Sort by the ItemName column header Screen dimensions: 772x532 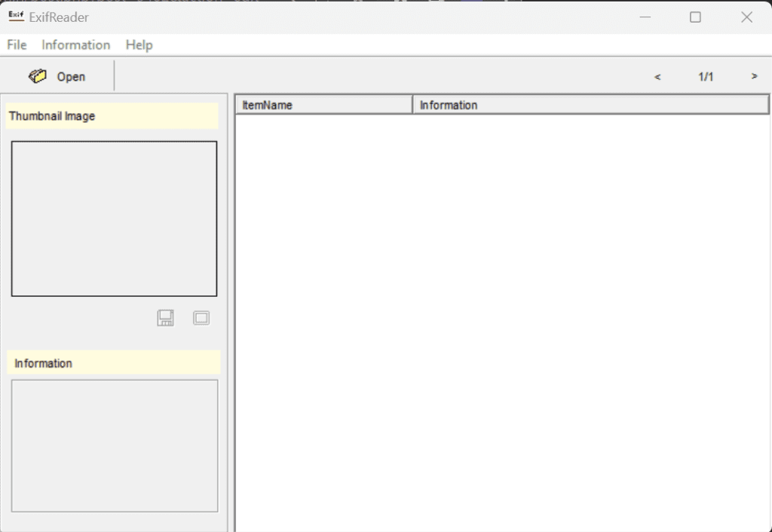coord(324,105)
